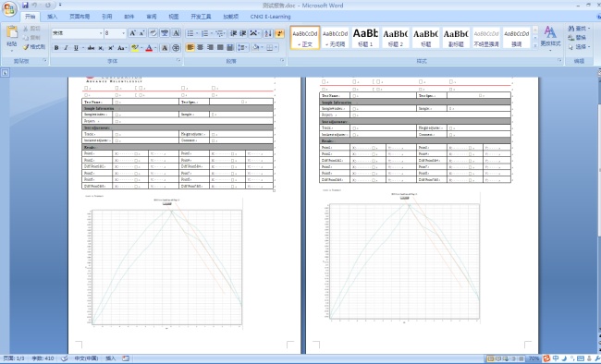The height and width of the screenshot is (364, 601).
Task: Click the Change Styles (更改样式) button
Action: pyautogui.click(x=550, y=37)
